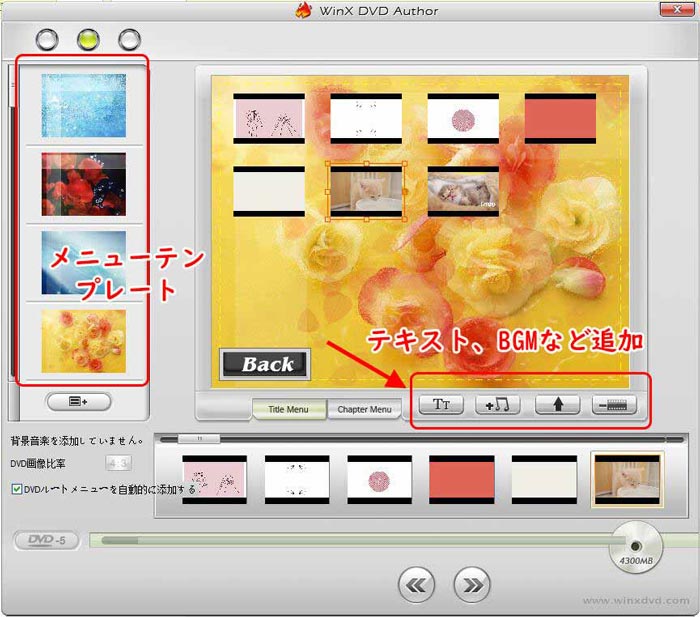The width and height of the screenshot is (700, 617).
Task: Select blank cream thumbnail in menu preview
Action: pyautogui.click(x=269, y=192)
